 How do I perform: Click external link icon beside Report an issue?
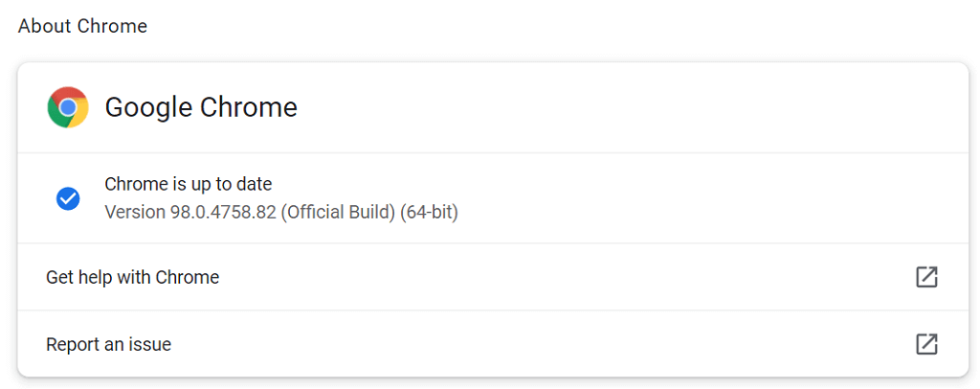pos(925,344)
